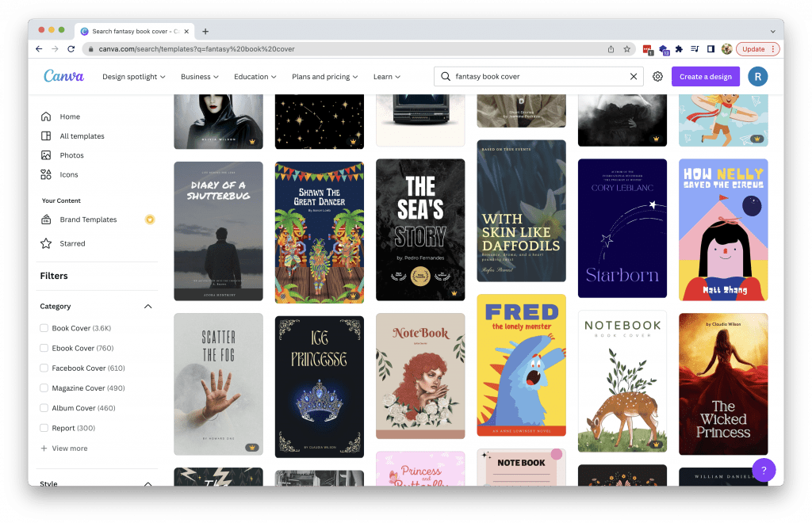
Task: Reload the page in browser toolbar
Action: tap(71, 48)
